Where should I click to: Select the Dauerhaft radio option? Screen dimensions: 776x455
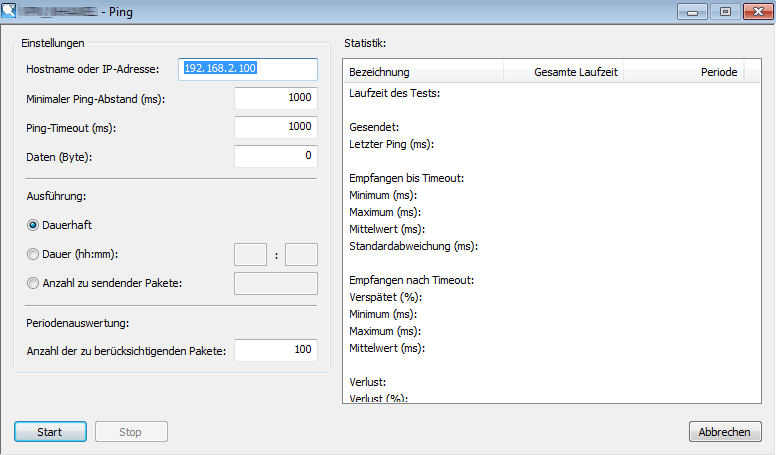[x=33, y=226]
